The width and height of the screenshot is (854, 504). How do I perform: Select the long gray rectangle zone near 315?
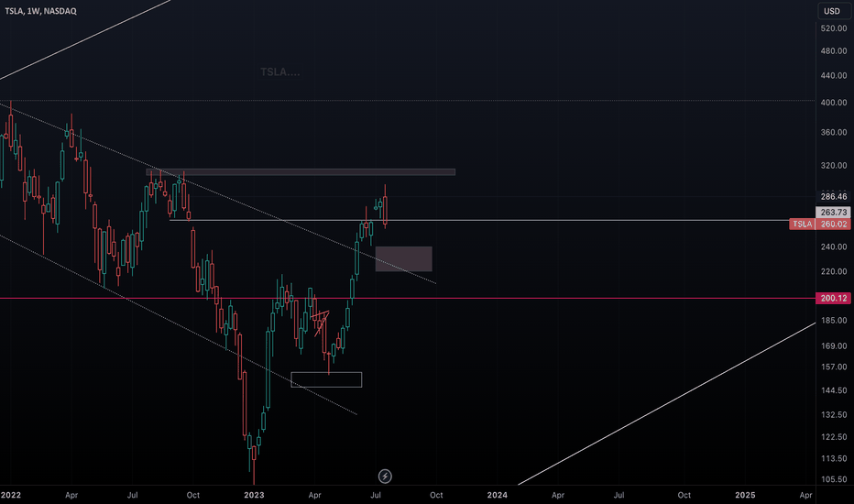(301, 172)
